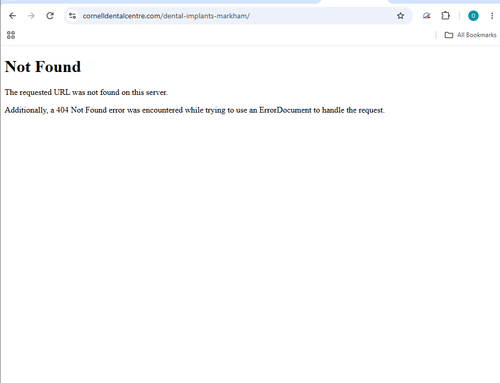The width and height of the screenshot is (500, 383).
Task: Click the Not Found heading
Action: tap(43, 67)
